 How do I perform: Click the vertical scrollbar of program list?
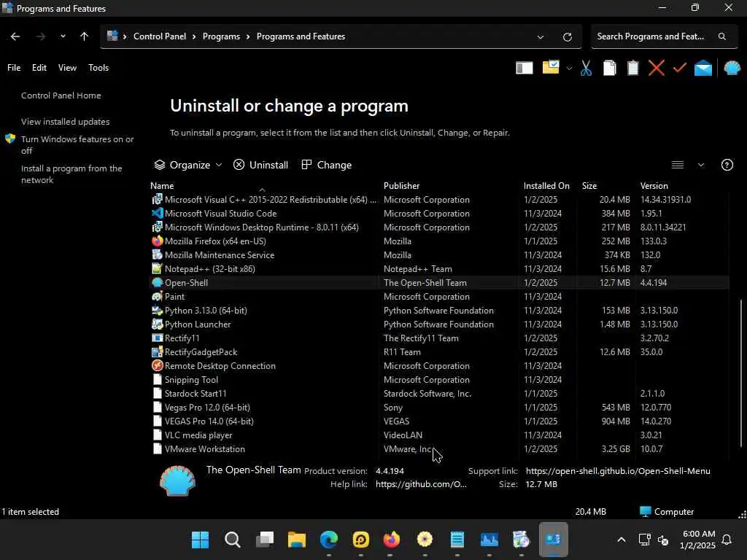(x=741, y=373)
